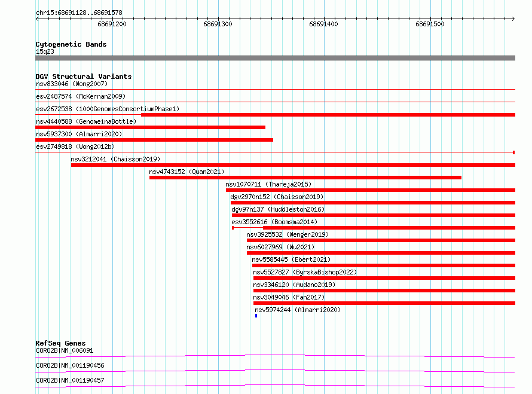Click nsv5527827 (ByrskaBishop2022) variant label

(x=305, y=272)
